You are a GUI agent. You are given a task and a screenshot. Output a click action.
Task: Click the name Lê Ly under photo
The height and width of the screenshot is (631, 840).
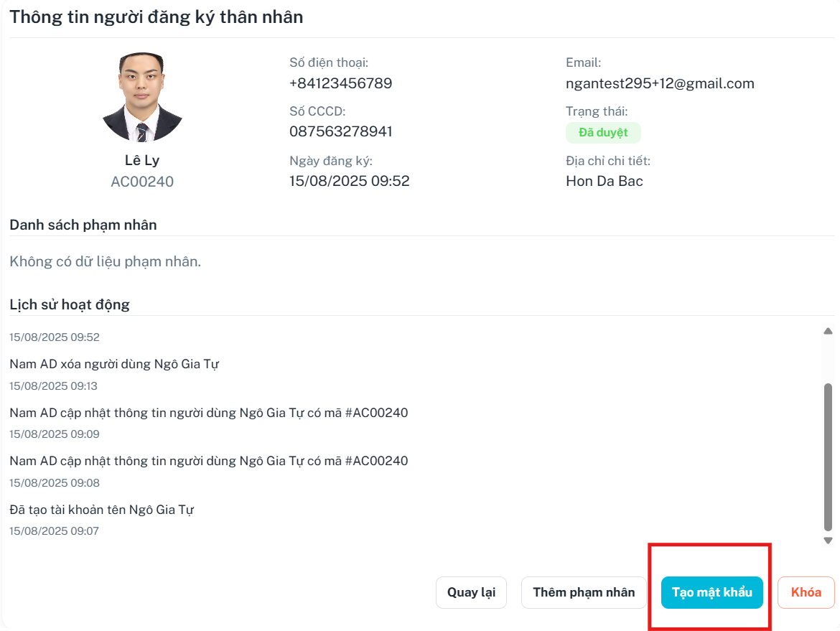pyautogui.click(x=142, y=160)
